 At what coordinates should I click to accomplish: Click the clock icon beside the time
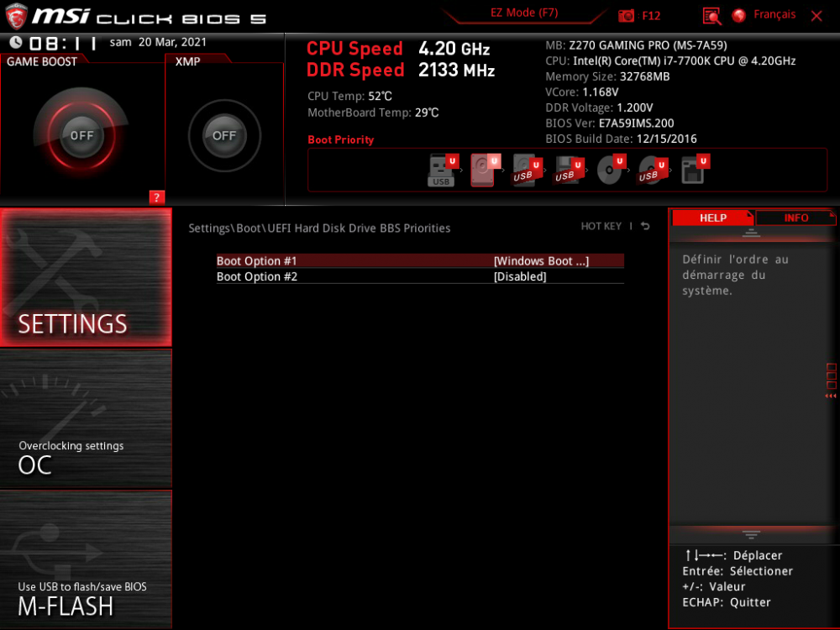click(15, 42)
